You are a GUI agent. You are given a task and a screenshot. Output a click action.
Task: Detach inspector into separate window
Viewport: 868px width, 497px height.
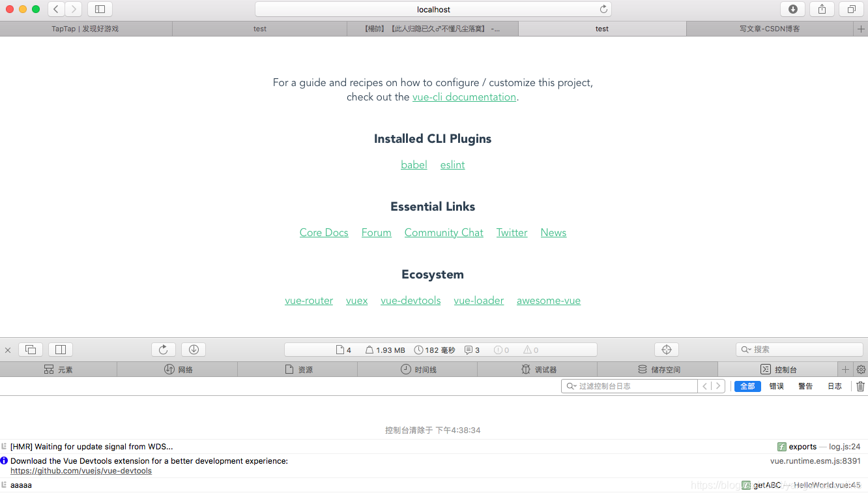click(x=31, y=350)
